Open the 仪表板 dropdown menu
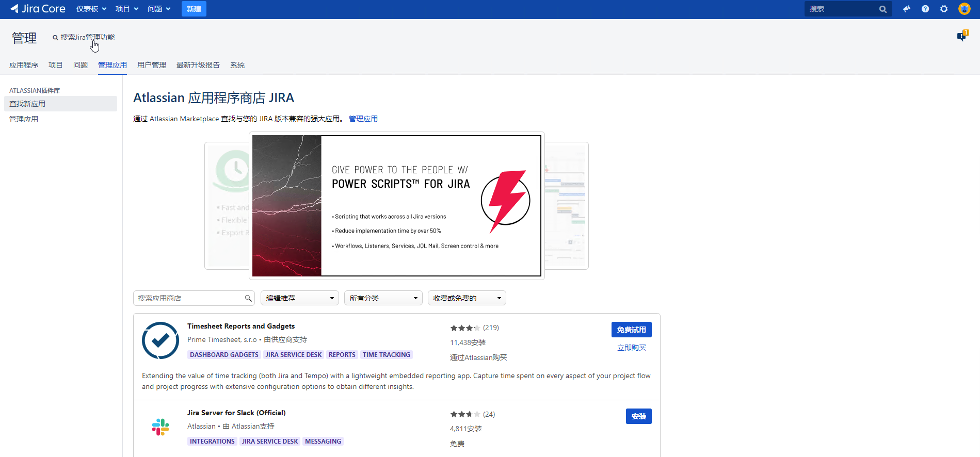This screenshot has height=457, width=980. click(91, 9)
